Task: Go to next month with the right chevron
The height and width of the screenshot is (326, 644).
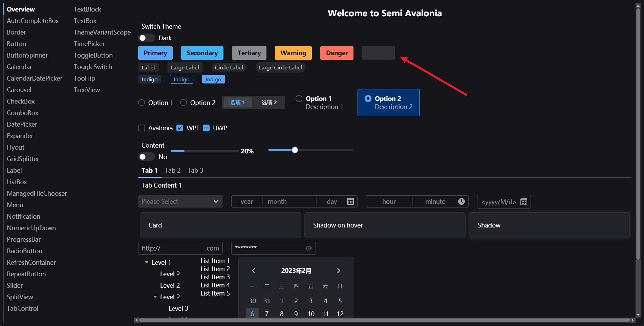Action: 339,270
